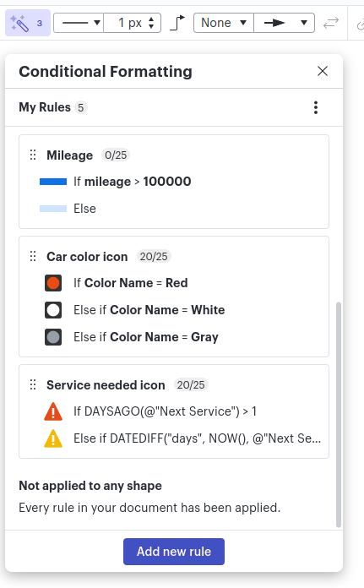This screenshot has width=364, height=588.
Task: Open the None start arrow dropdown
Action: (x=224, y=23)
